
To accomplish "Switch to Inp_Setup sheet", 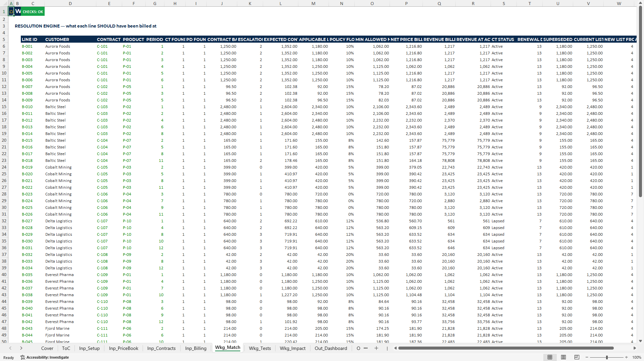I will coord(89,348).
